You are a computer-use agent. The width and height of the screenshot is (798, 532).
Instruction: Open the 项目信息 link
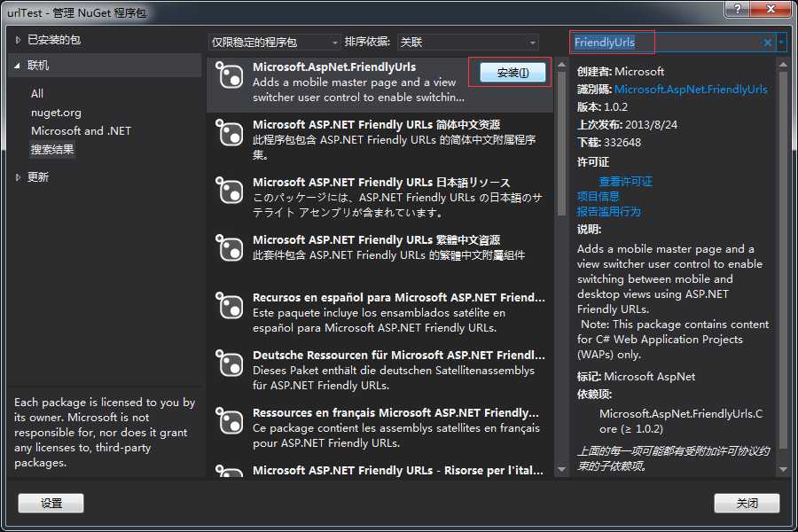click(598, 196)
